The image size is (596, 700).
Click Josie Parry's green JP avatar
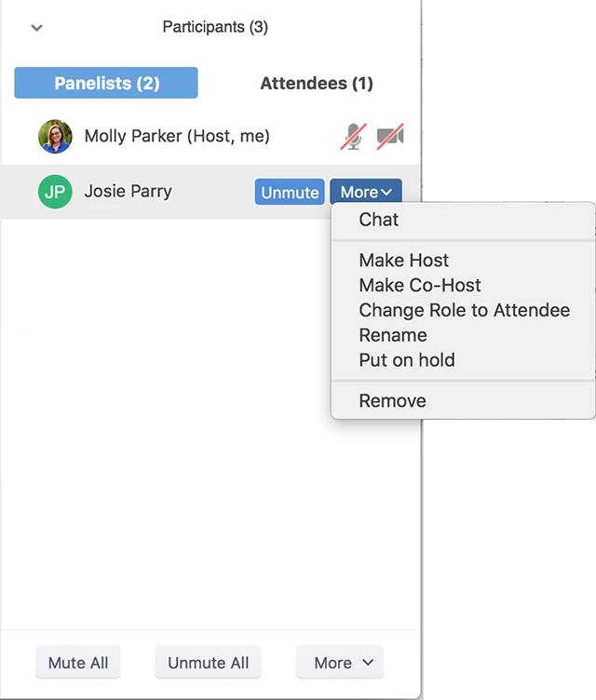point(55,192)
